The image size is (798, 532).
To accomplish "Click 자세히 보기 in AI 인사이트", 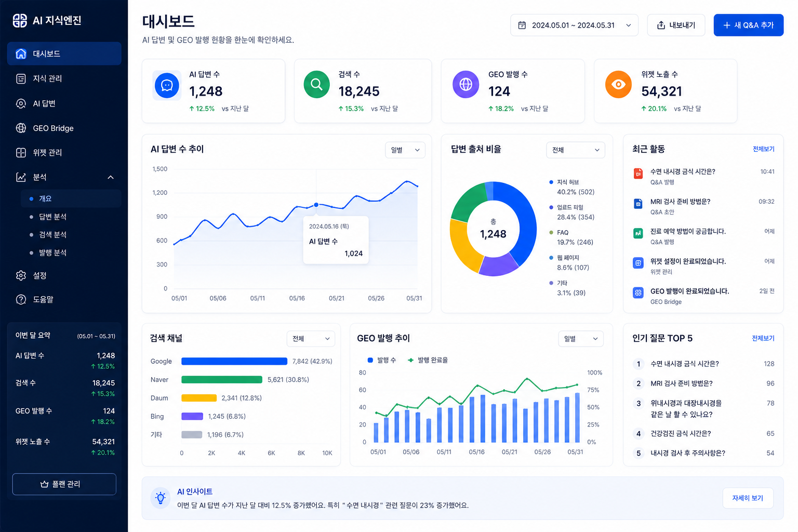I will [748, 498].
